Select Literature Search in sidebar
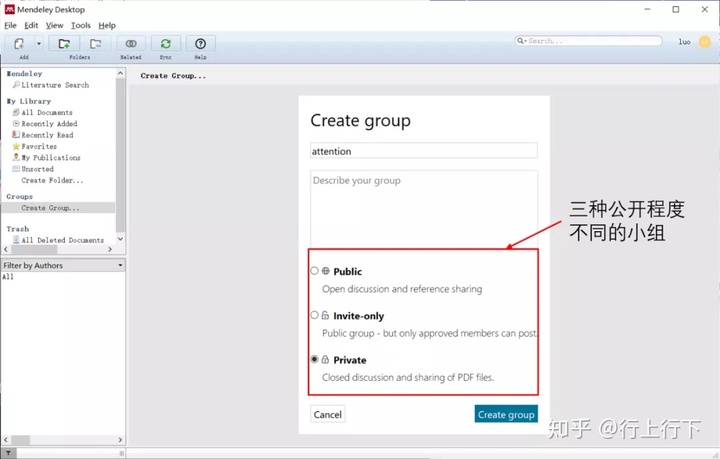 55,85
